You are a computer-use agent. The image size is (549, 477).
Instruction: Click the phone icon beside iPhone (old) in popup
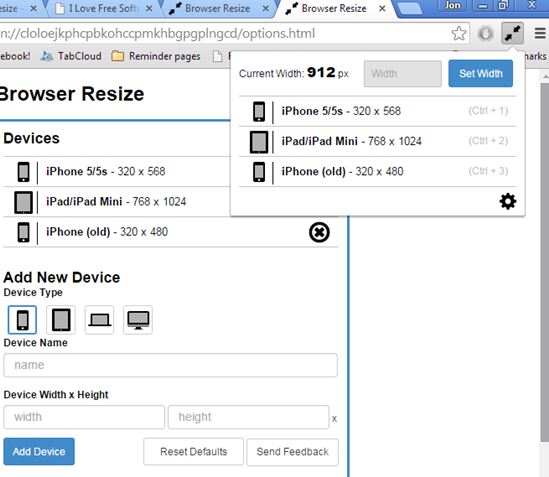tap(259, 172)
